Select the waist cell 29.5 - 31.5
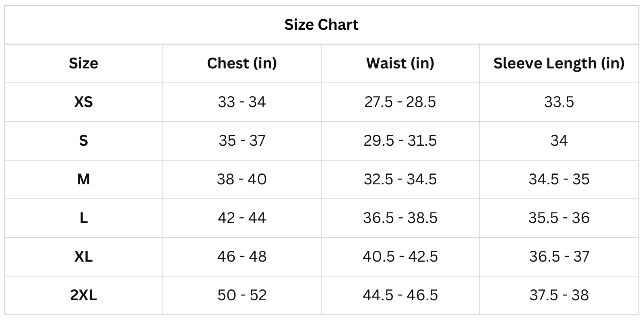Viewport: 644px width, 322px height. pyautogui.click(x=400, y=141)
